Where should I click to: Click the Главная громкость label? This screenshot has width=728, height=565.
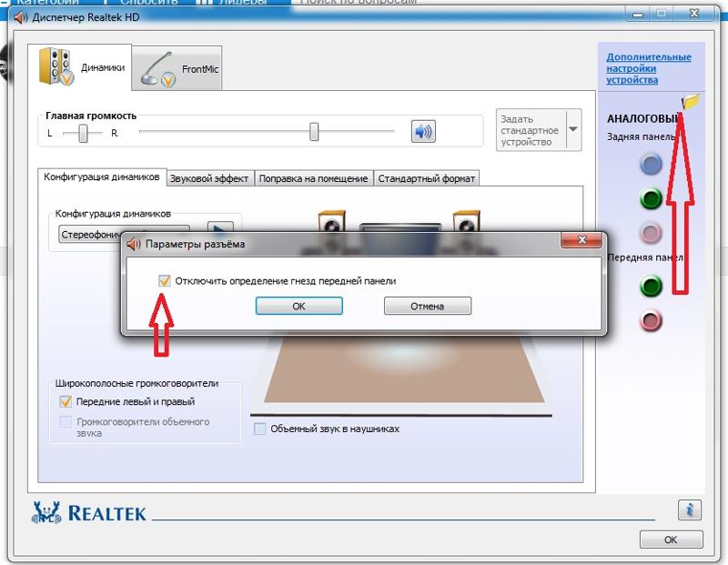[91, 116]
